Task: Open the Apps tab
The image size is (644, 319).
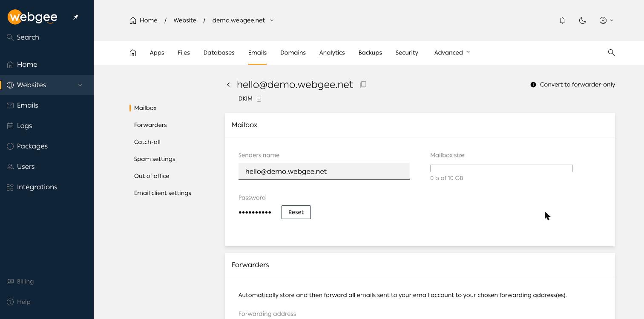Action: pos(157,53)
